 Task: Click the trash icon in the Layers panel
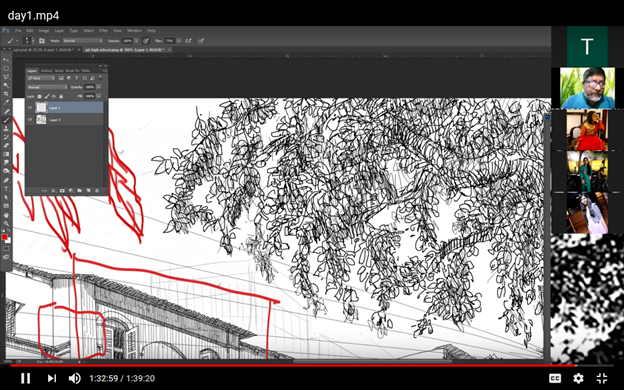tap(97, 191)
